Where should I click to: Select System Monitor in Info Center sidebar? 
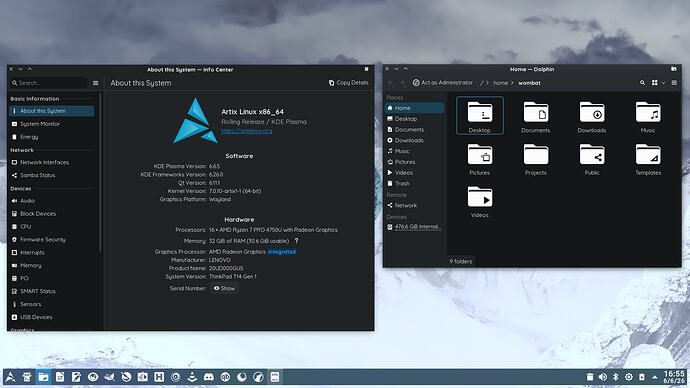pos(51,124)
